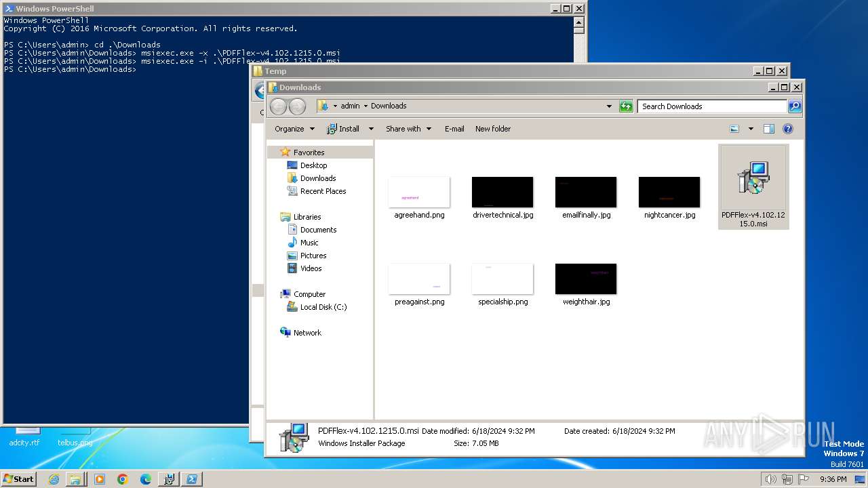This screenshot has height=488, width=868.
Task: Open the Organize menu
Action: pos(294,129)
